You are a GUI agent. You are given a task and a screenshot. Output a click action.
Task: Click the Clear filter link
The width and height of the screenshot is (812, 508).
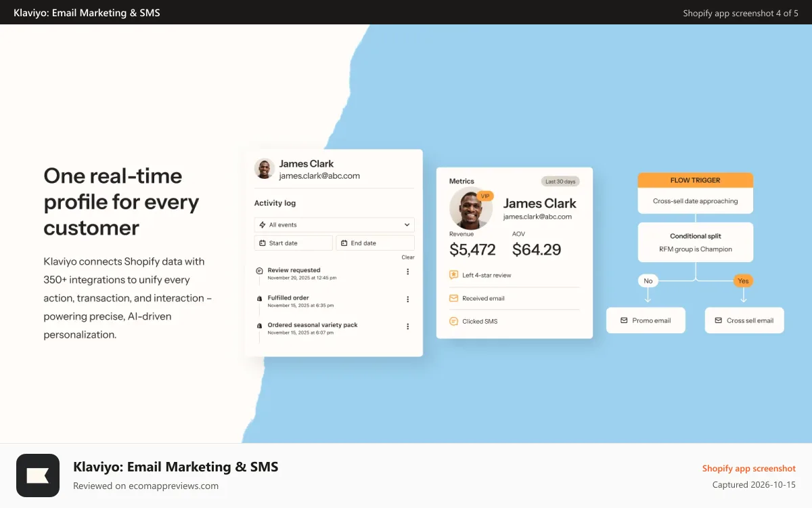point(408,257)
